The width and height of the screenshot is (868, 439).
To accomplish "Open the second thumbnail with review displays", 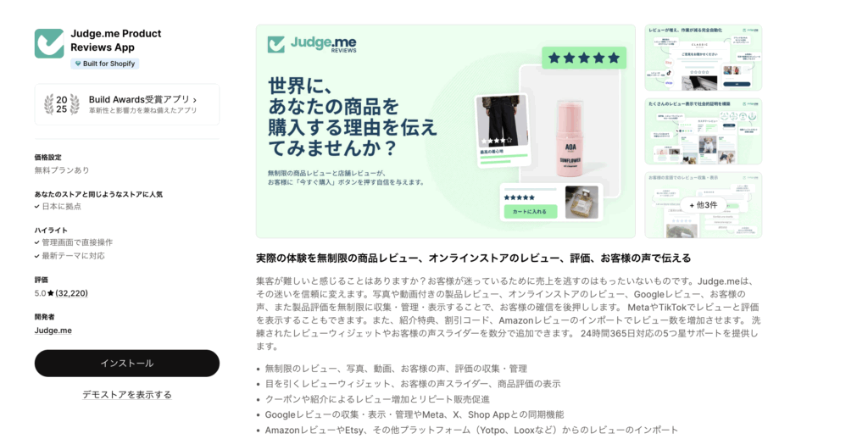I will (x=703, y=131).
